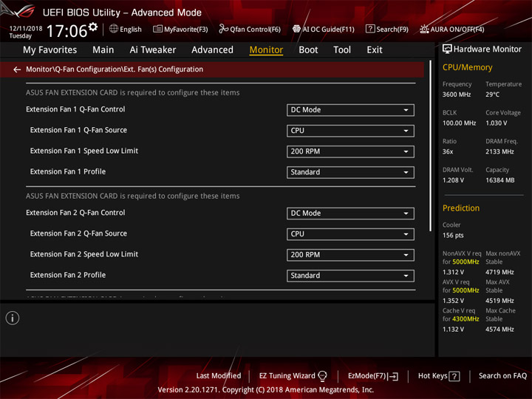Image resolution: width=532 pixels, height=399 pixels.
Task: Open the Tool tab
Action: pos(342,50)
